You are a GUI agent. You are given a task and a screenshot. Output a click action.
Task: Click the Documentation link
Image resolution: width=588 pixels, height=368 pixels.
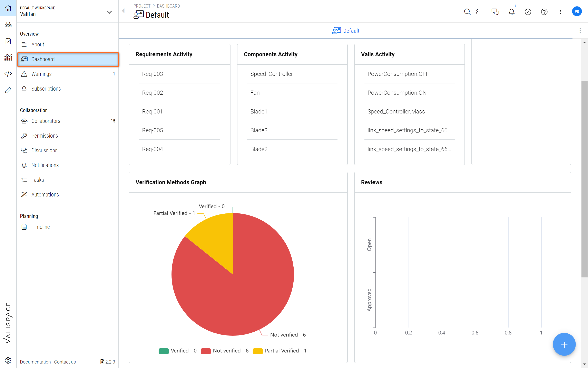pos(35,362)
